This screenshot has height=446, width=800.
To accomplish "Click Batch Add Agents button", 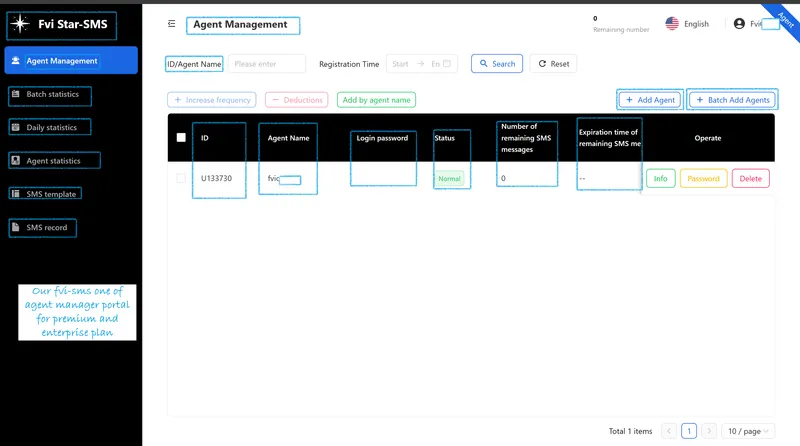I will 733,100.
